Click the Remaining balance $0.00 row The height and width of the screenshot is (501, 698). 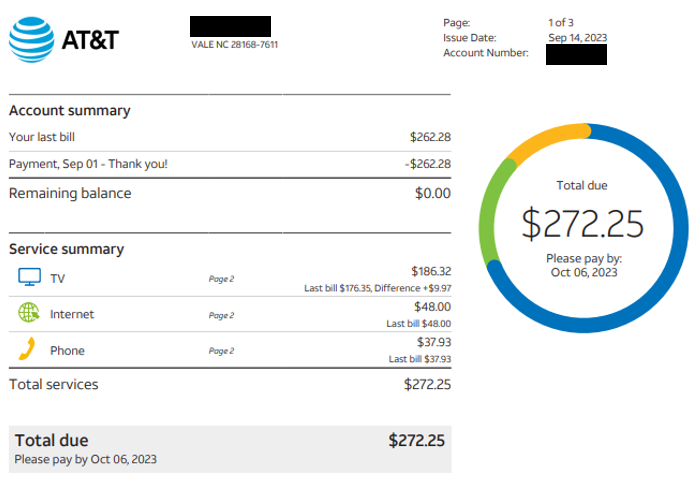pos(230,193)
